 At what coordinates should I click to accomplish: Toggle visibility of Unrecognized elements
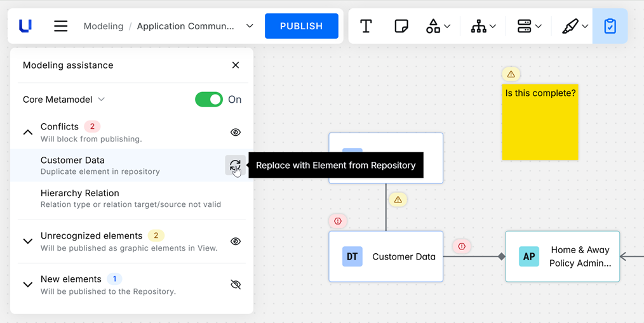pyautogui.click(x=236, y=241)
